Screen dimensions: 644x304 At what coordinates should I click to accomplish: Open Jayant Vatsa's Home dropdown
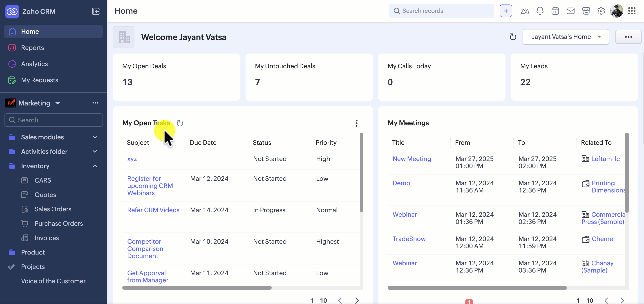coord(566,37)
